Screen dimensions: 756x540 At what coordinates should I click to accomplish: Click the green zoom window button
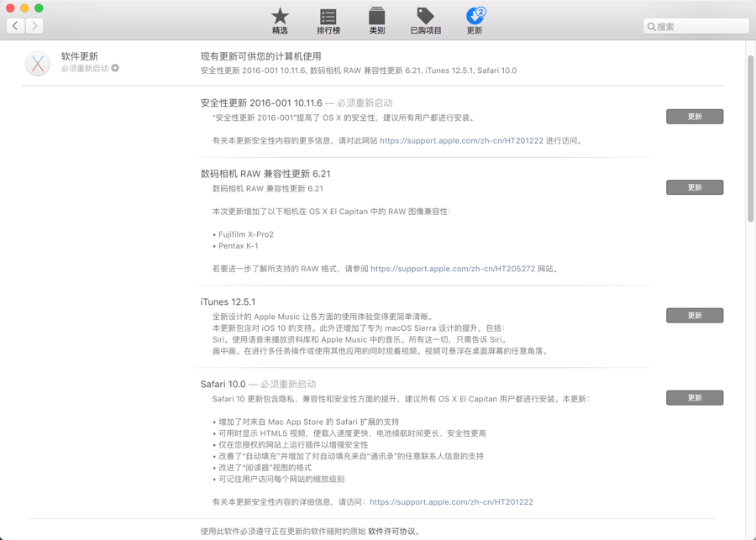pyautogui.click(x=39, y=8)
